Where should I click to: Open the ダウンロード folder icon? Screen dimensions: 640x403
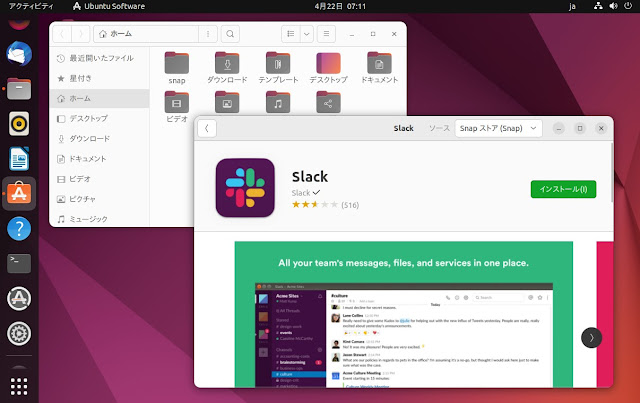coord(227,68)
